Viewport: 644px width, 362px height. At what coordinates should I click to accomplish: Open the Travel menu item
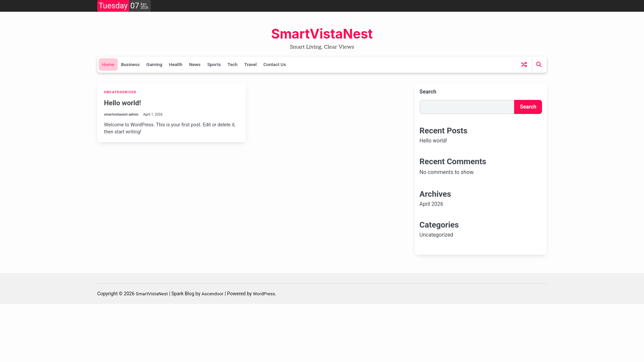point(250,65)
